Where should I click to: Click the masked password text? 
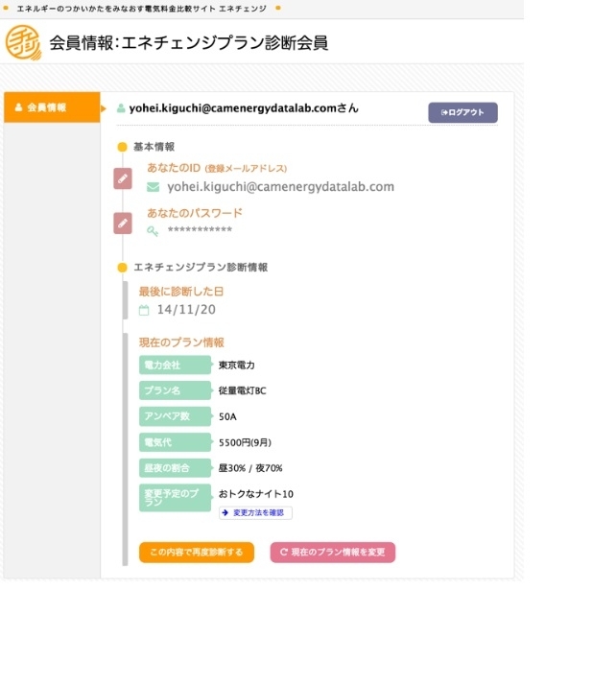[x=200, y=230]
